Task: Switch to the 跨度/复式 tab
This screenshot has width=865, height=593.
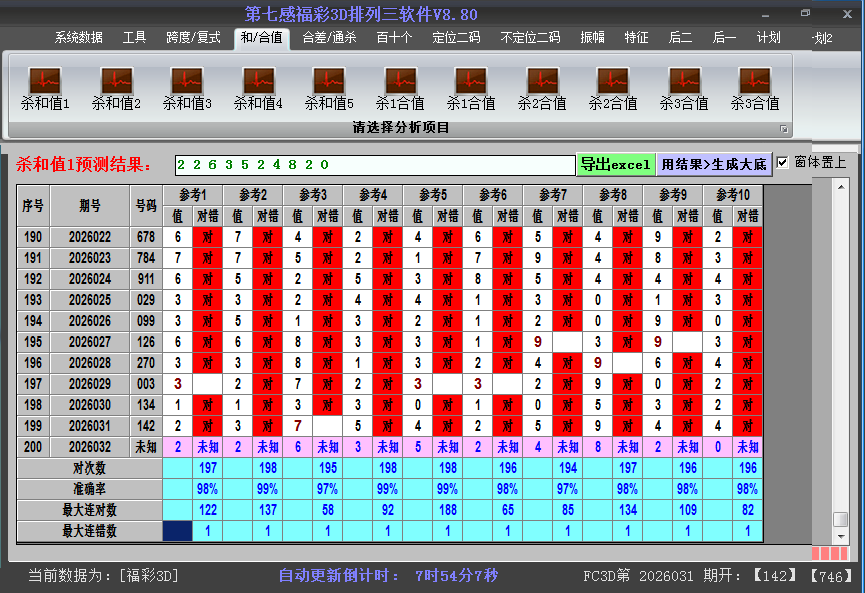Action: (x=193, y=38)
